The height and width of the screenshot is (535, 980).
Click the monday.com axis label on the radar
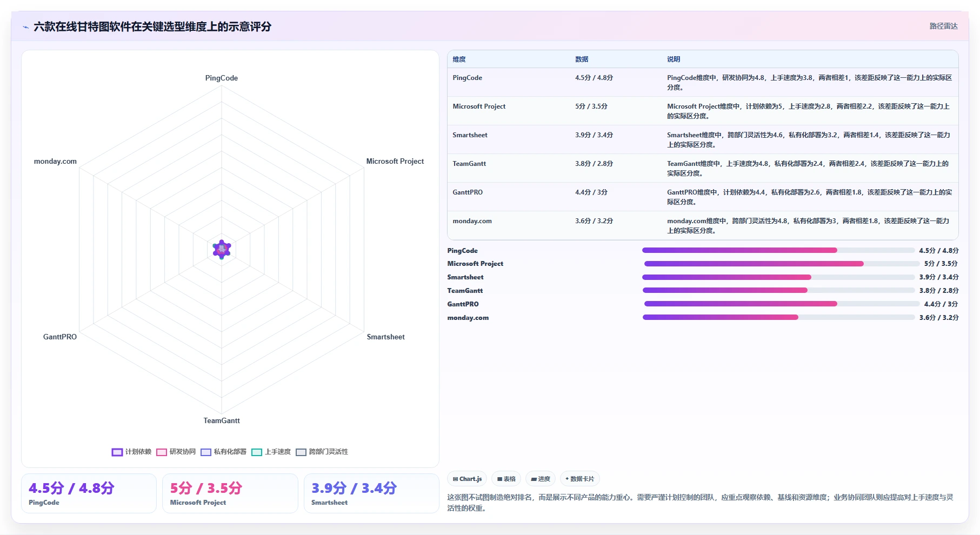point(55,161)
